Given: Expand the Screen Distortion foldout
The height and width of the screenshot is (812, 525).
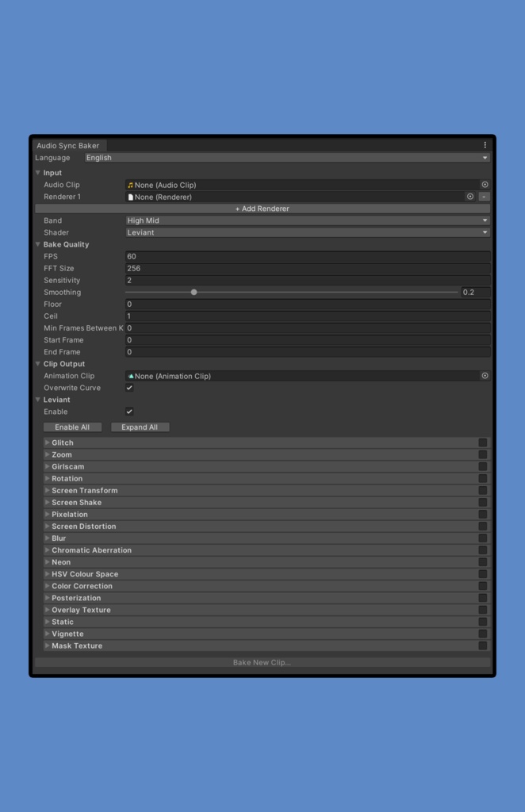Looking at the screenshot, I should pyautogui.click(x=47, y=527).
